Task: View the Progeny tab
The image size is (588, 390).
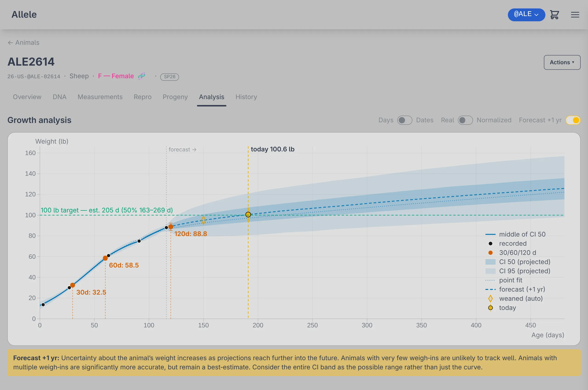Action: point(175,97)
